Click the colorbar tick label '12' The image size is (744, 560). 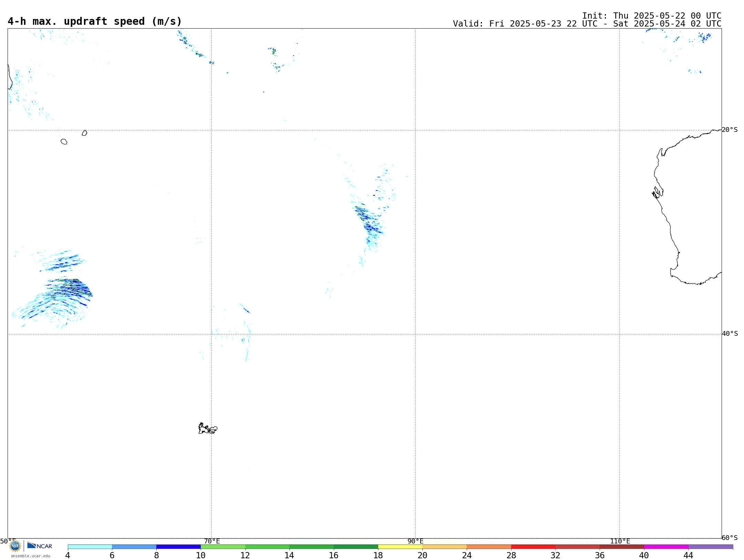tap(245, 555)
